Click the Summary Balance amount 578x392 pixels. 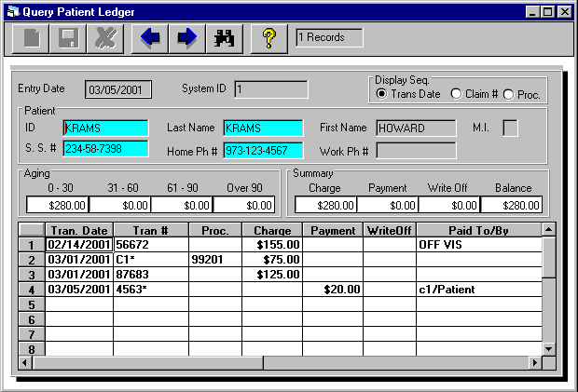(x=512, y=205)
